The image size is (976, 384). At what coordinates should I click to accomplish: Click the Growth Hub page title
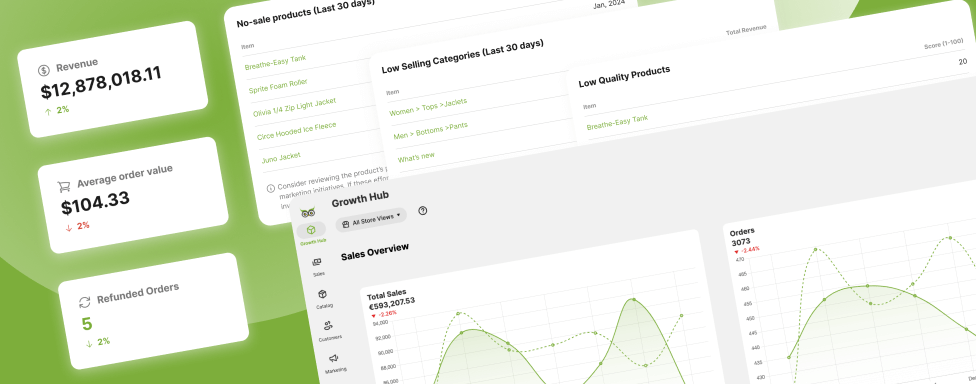[x=360, y=199]
